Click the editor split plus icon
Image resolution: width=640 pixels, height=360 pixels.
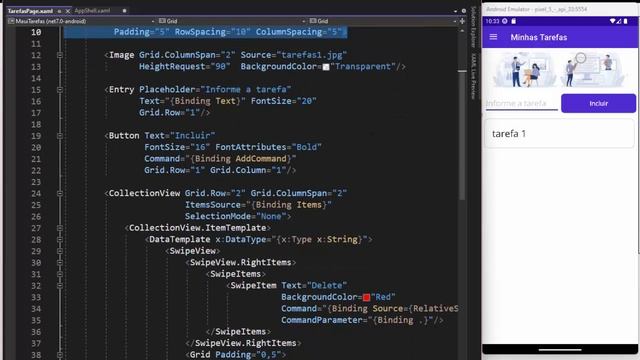pos(462,21)
